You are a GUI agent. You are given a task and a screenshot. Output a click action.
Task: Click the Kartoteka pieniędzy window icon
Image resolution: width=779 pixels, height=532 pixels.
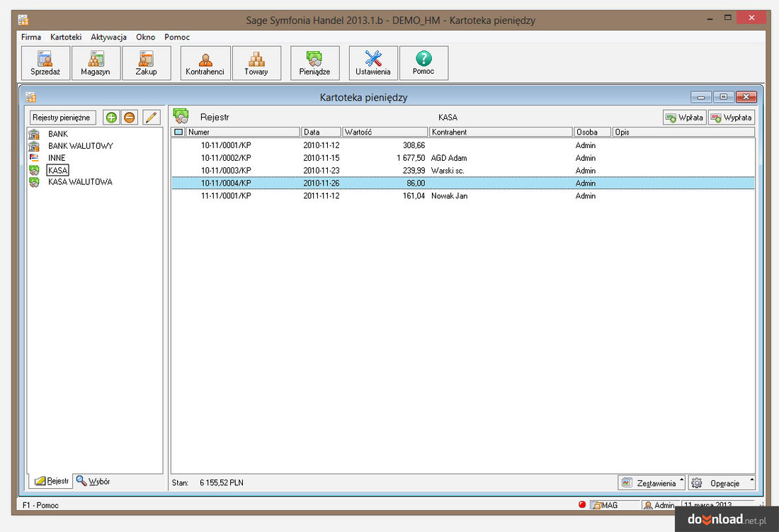click(30, 97)
